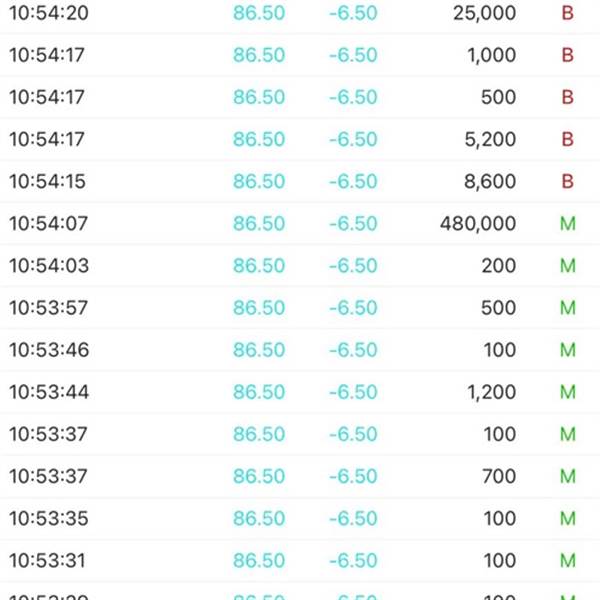This screenshot has height=600, width=600.
Task: Select the 10:54:07 timestamp
Action: tap(49, 223)
